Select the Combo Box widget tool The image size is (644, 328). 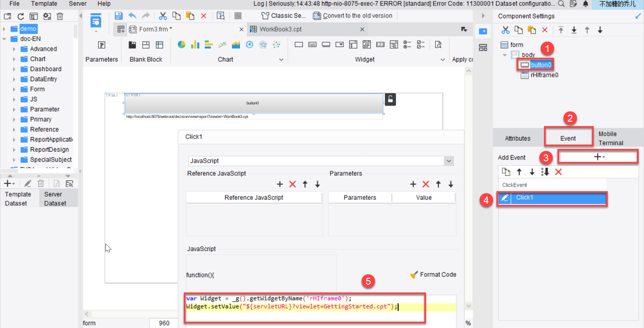[x=339, y=45]
